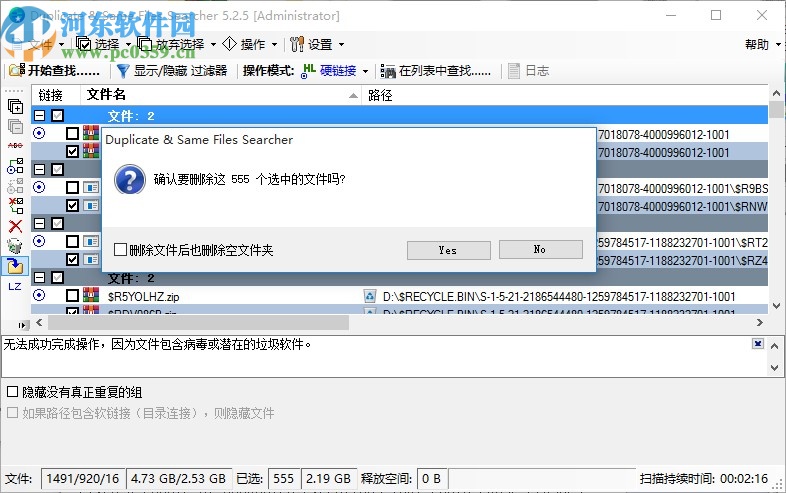Click the 1491/920/16 status bar value
Screen dimensions: 786x493
pyautogui.click(x=83, y=478)
